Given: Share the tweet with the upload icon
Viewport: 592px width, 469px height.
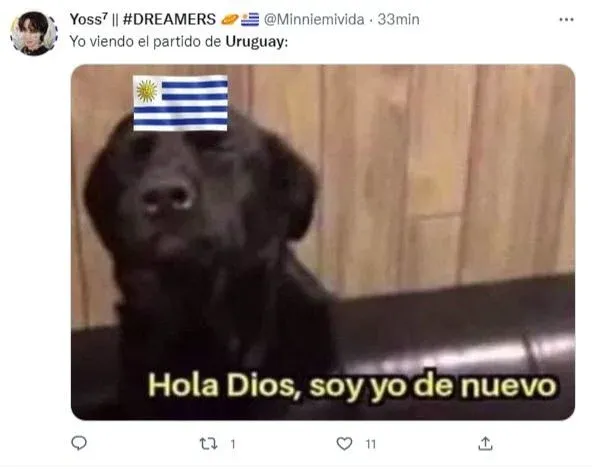Looking at the screenshot, I should pos(486,444).
